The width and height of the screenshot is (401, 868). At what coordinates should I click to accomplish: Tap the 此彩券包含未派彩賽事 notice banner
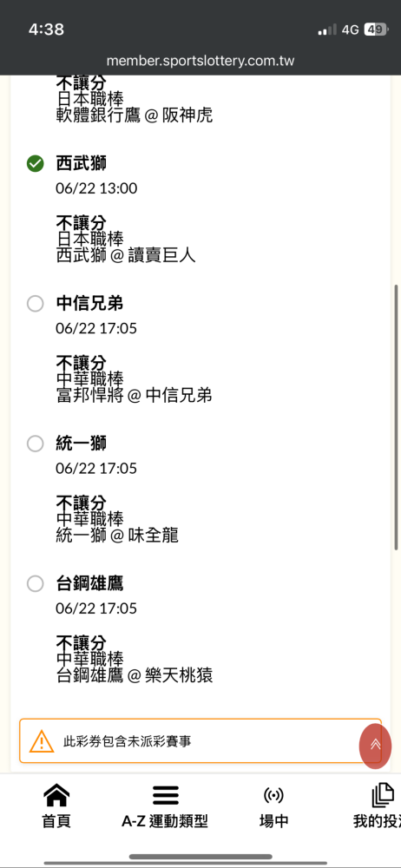coord(200,740)
